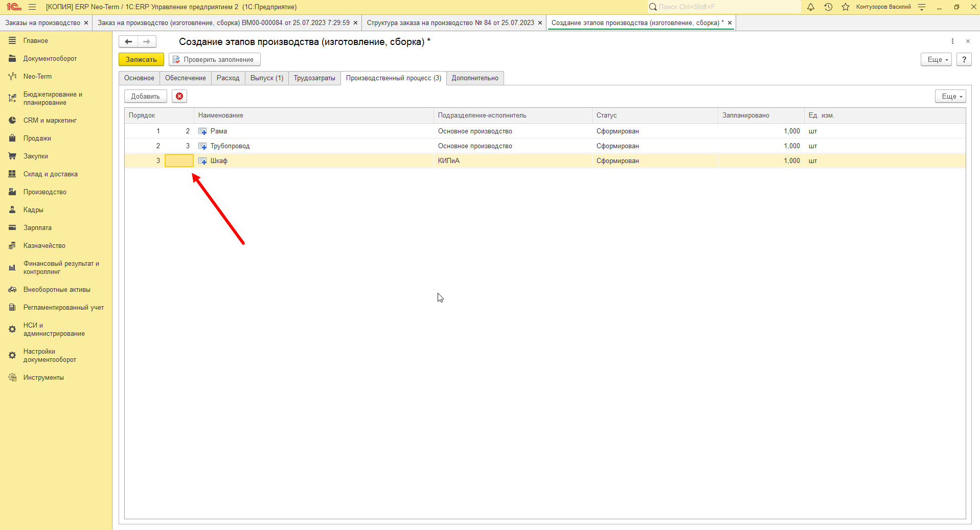980x530 pixels.
Task: Close the Заказы на производство tab
Action: pyautogui.click(x=86, y=23)
